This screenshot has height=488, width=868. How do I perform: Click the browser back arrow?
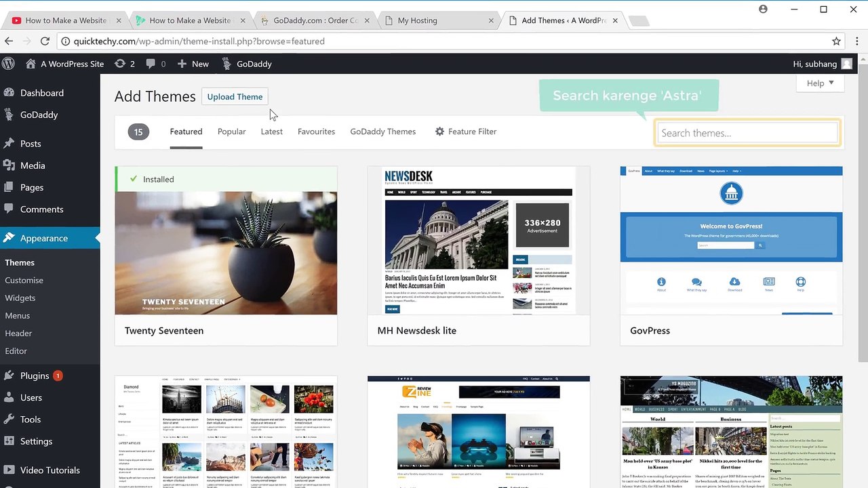click(x=9, y=41)
